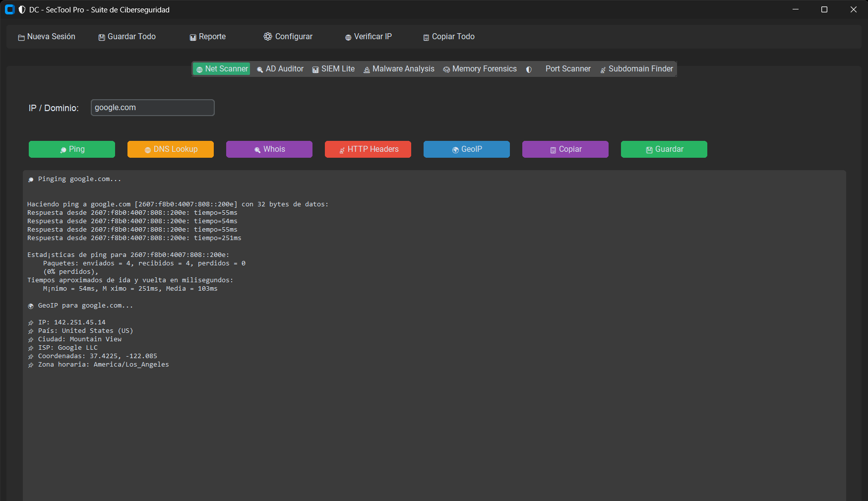Screen dimensions: 868x501
Task: Click the gear icon beside Configurar
Action: [268, 37]
